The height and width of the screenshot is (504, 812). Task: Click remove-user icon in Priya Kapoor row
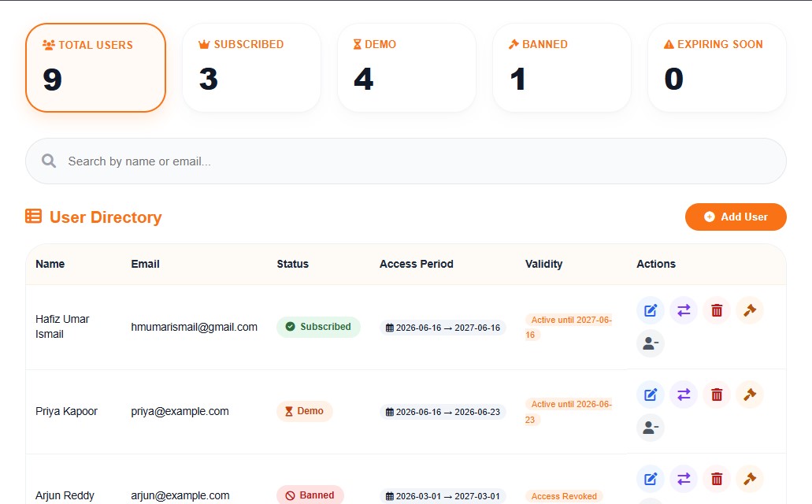[651, 428]
